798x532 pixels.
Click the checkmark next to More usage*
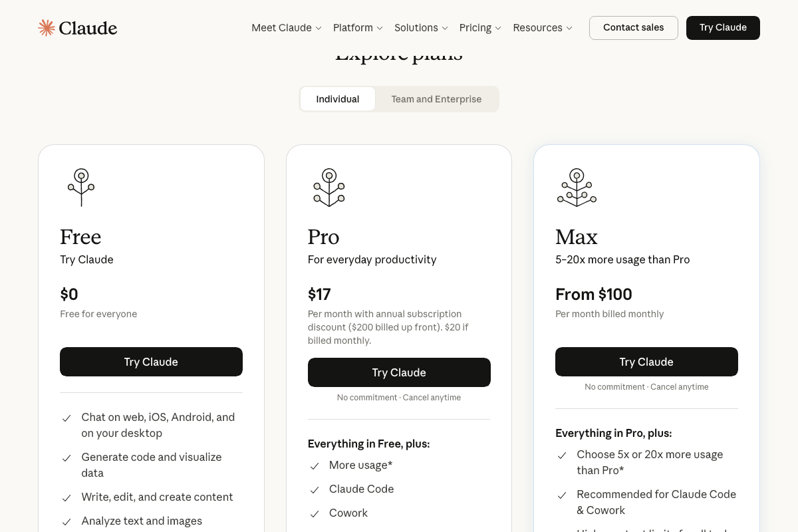(x=314, y=466)
